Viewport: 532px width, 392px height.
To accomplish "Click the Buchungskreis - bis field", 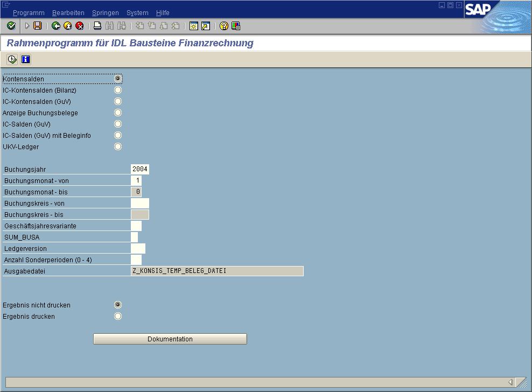I will (x=140, y=214).
